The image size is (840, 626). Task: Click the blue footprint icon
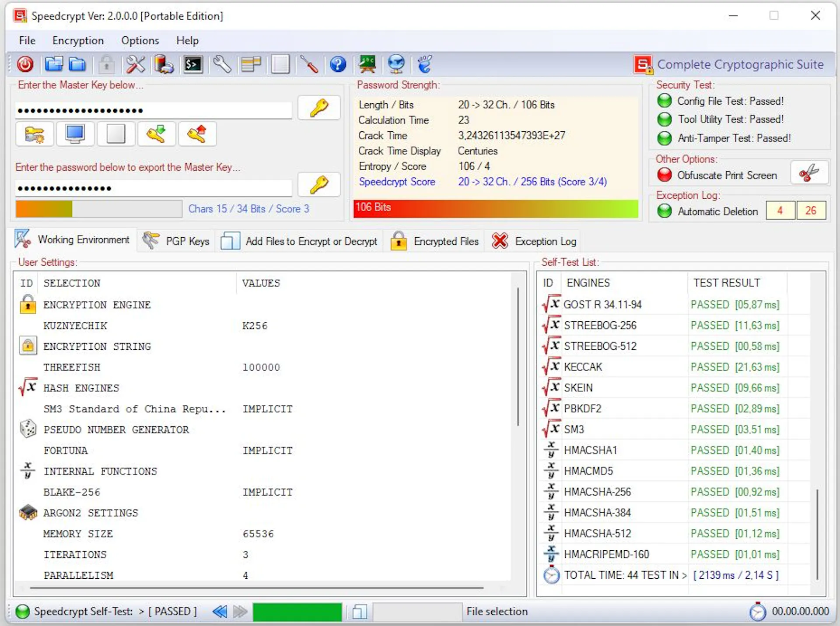pyautogui.click(x=424, y=64)
